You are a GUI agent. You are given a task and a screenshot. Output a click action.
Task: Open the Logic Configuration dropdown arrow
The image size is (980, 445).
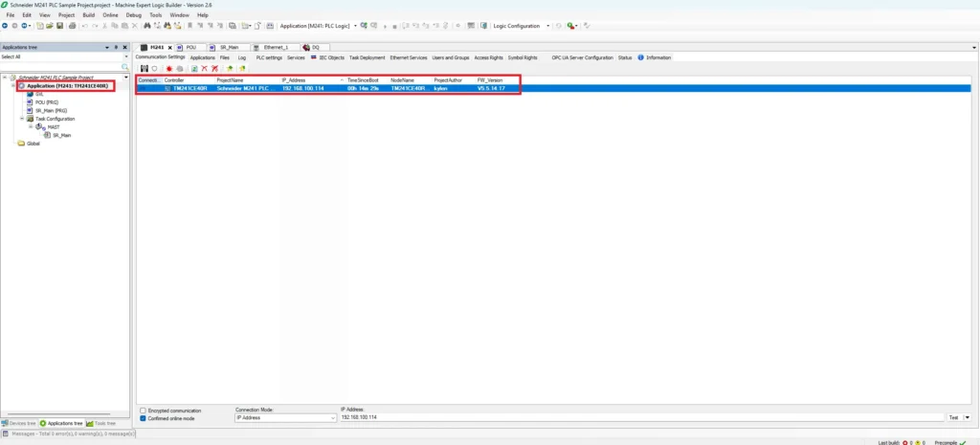coord(548,26)
